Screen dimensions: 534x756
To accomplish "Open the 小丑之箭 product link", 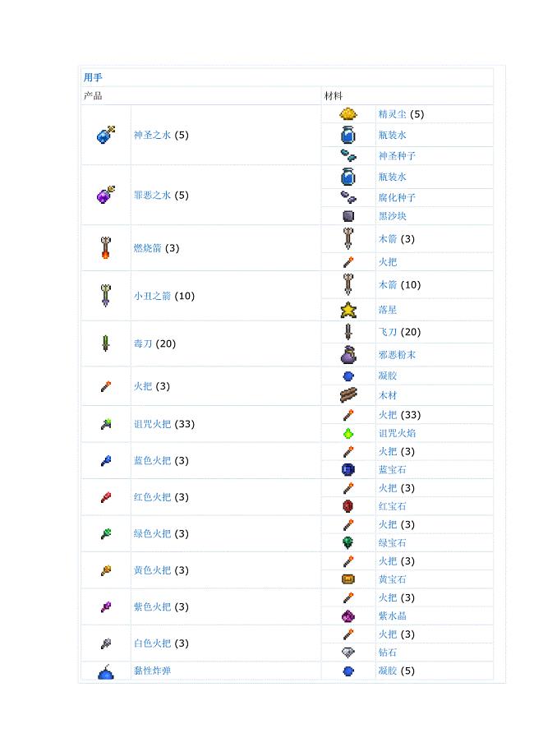I will point(152,296).
